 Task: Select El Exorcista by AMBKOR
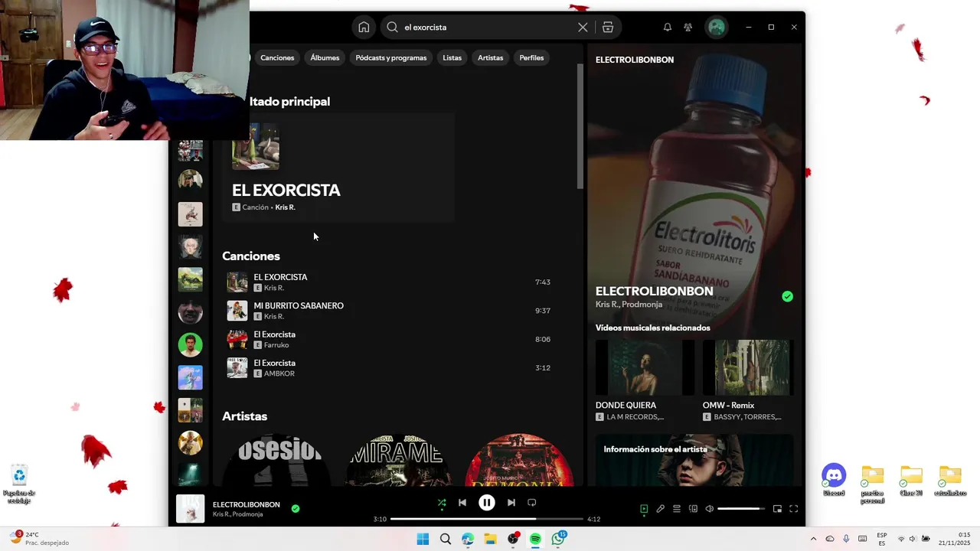[x=390, y=368]
